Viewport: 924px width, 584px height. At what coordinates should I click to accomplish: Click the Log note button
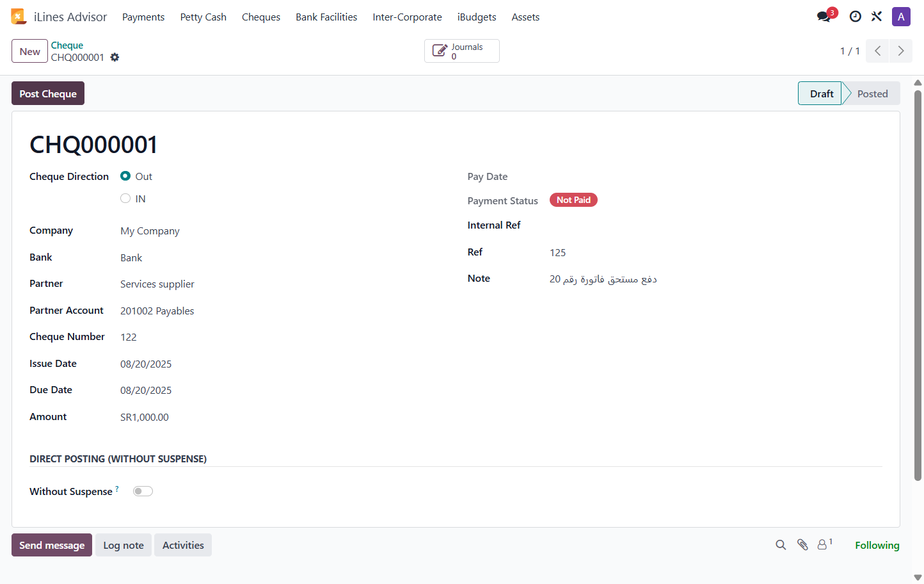coord(123,545)
